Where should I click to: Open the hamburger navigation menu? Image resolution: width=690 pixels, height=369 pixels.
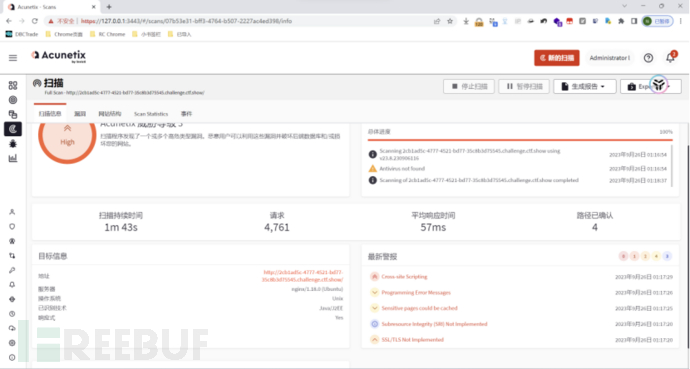click(x=13, y=58)
